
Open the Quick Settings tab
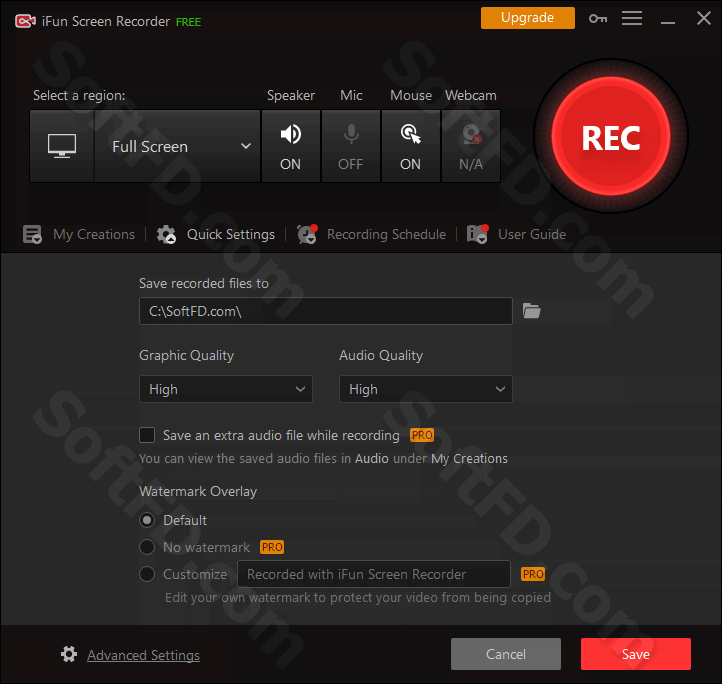[231, 234]
